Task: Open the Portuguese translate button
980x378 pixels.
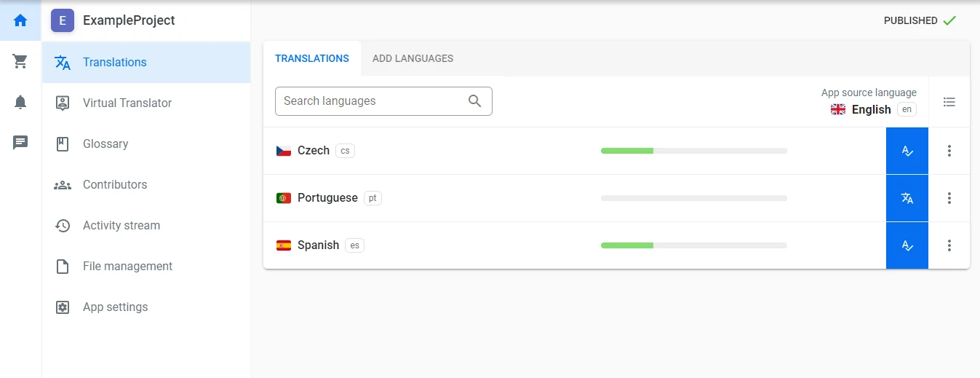Action: pos(907,198)
